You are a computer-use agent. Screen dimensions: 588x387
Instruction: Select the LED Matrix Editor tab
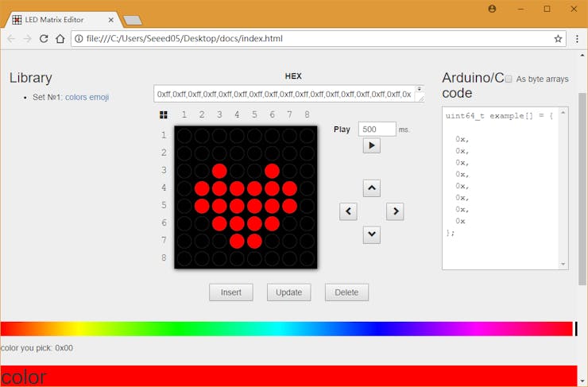click(62, 20)
